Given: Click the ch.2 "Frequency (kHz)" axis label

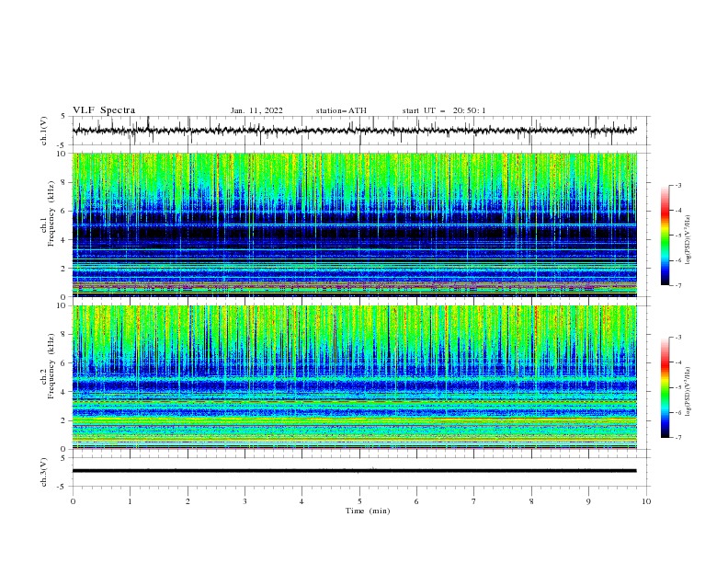Looking at the screenshot, I should tap(51, 365).
